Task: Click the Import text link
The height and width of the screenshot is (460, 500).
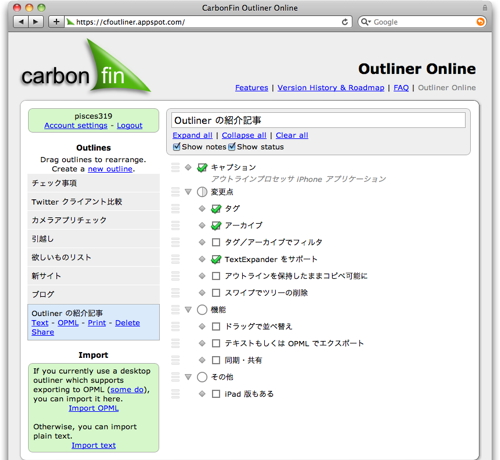Action: 94,445
